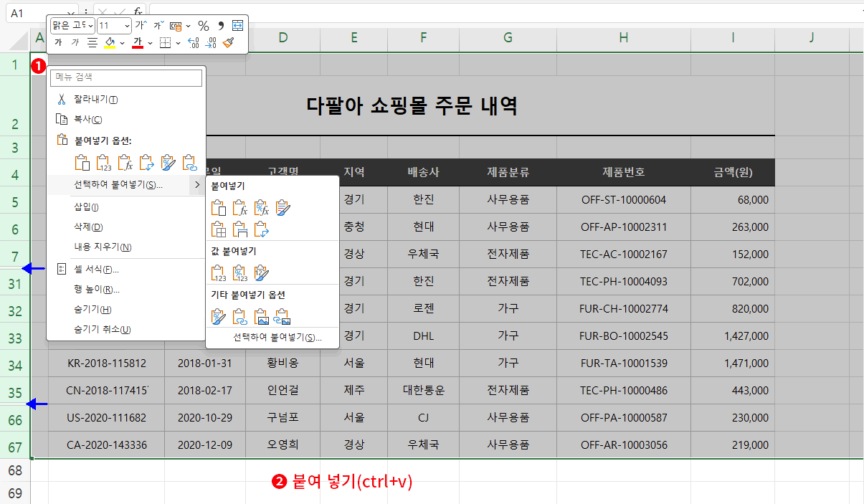Click Formatting brush icon under 붙여넣기 옵션 row
This screenshot has height=504, width=864.
(x=168, y=162)
